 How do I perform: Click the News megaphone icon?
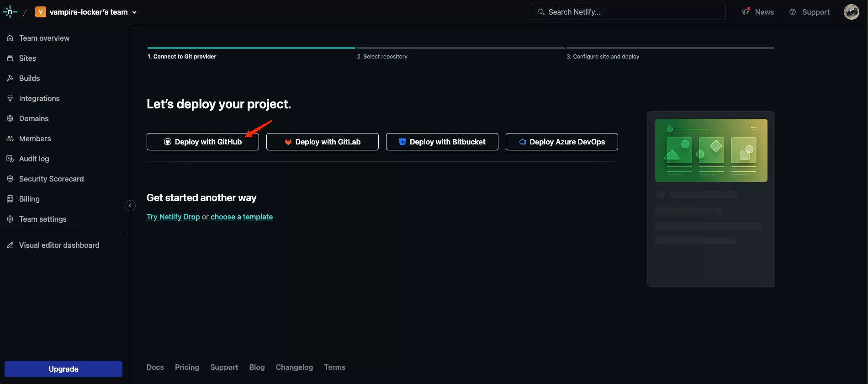click(746, 12)
